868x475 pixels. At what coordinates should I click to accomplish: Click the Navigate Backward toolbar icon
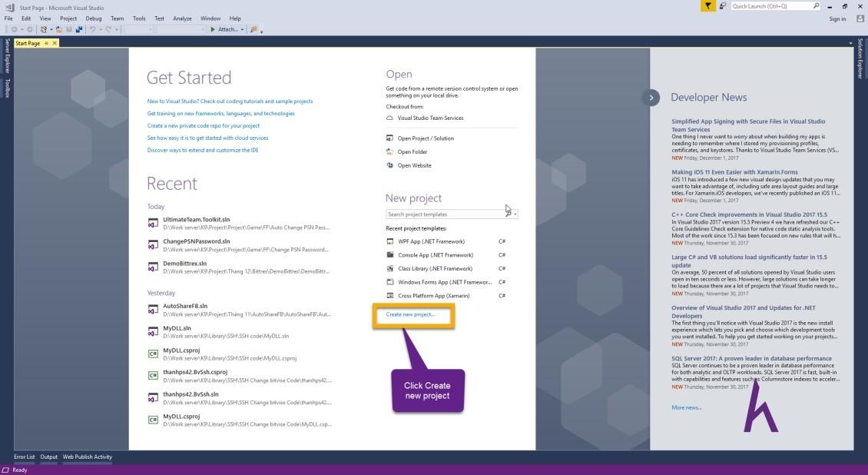pos(15,29)
